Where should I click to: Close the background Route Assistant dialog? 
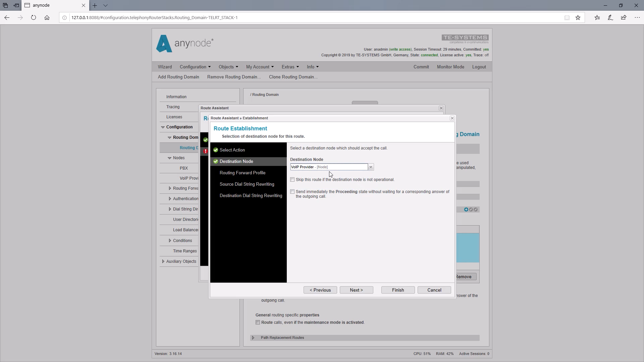coord(441,108)
